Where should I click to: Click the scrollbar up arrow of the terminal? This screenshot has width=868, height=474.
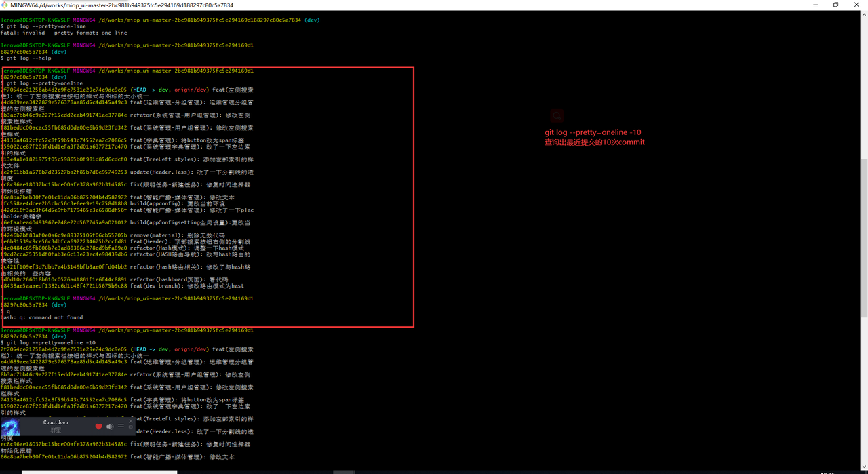(864, 14)
